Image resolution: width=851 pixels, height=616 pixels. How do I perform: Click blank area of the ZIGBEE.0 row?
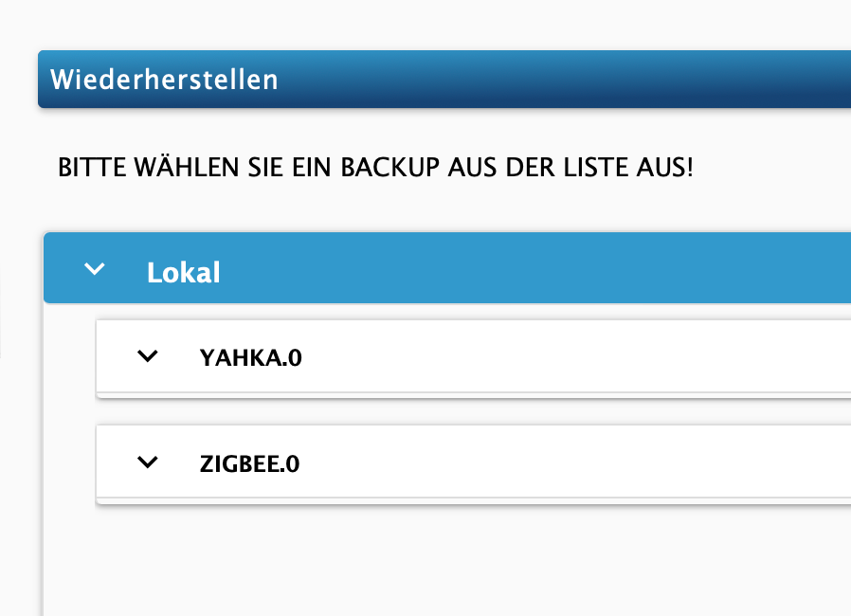pyautogui.click(x=575, y=462)
